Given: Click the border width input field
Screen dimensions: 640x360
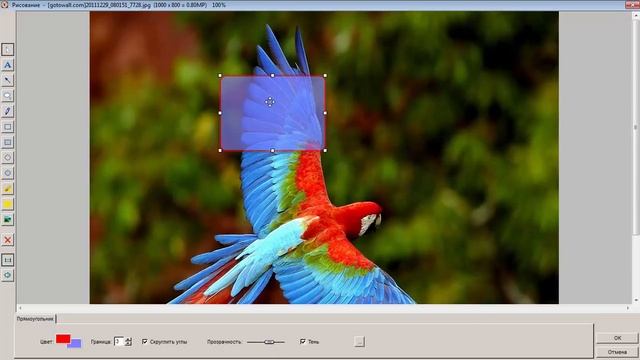Looking at the screenshot, I should click(119, 342).
